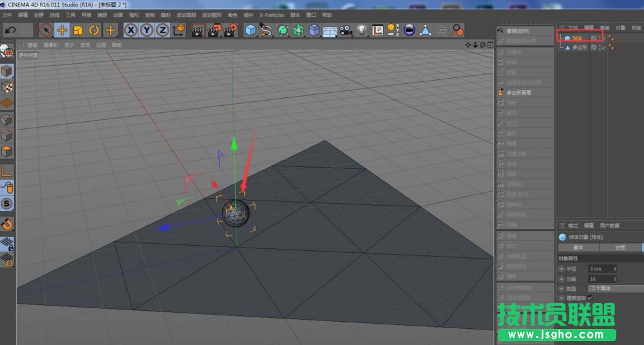
Task: Open 创建 menu in main menu bar
Action: point(39,15)
